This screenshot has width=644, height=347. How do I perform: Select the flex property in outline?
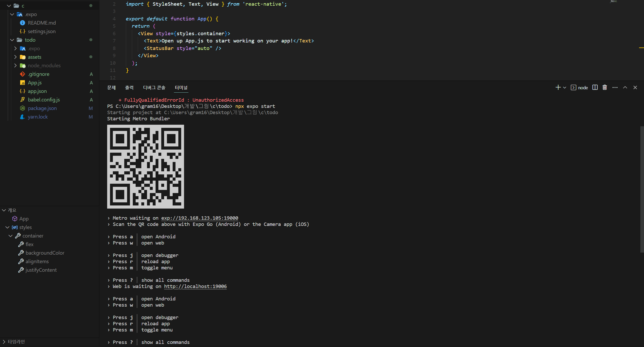[30, 244]
